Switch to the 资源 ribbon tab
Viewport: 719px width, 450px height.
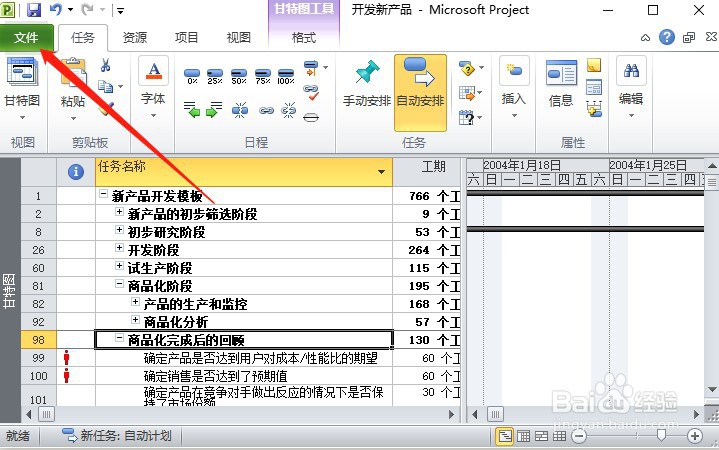135,38
